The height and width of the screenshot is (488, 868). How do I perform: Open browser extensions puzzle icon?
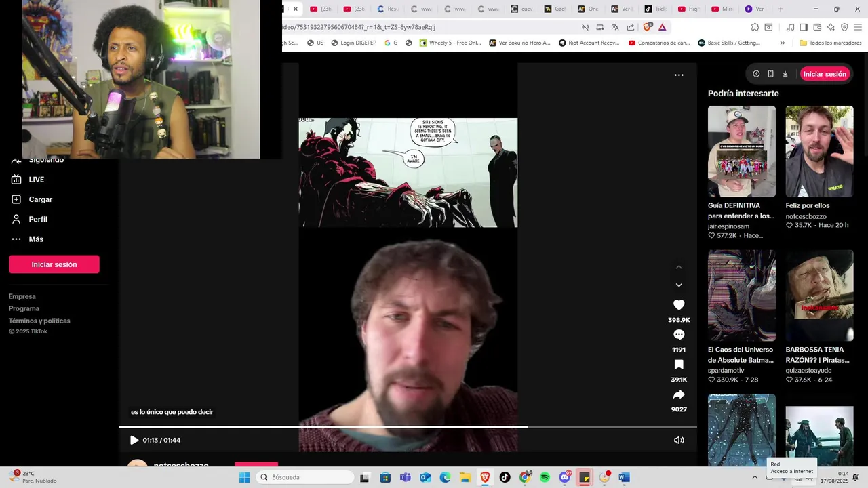755,27
